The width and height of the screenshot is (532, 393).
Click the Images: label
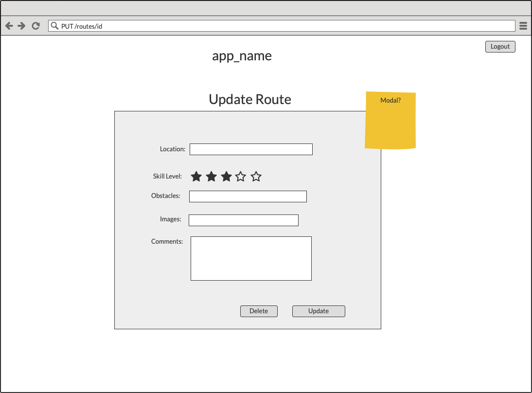(171, 219)
